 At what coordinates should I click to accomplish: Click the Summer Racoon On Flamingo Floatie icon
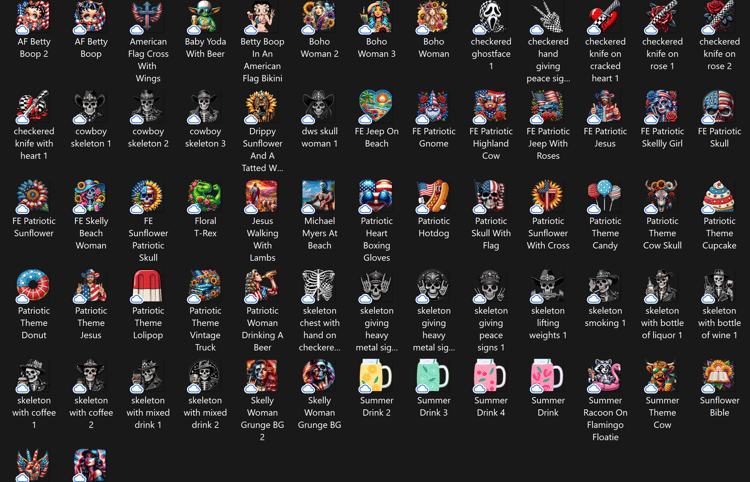tap(605, 375)
